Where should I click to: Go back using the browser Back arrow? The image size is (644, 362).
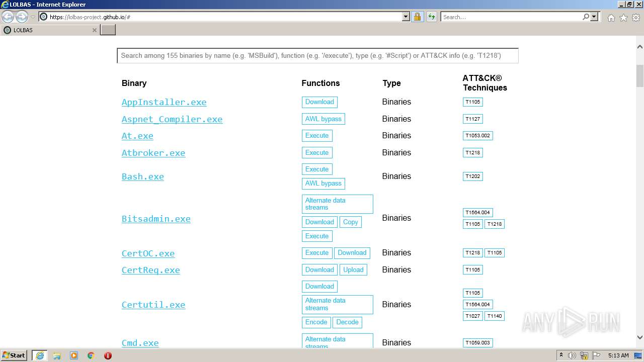(8, 17)
